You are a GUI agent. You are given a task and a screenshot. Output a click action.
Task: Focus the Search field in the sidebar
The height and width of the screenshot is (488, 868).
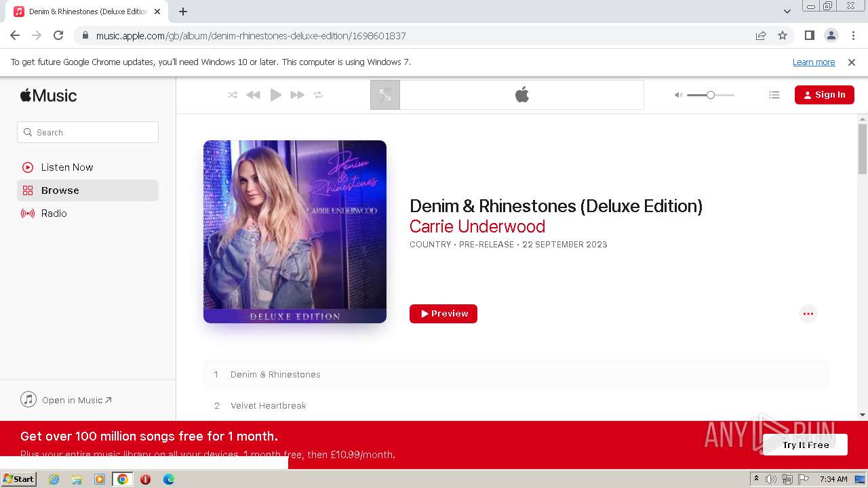tap(87, 132)
